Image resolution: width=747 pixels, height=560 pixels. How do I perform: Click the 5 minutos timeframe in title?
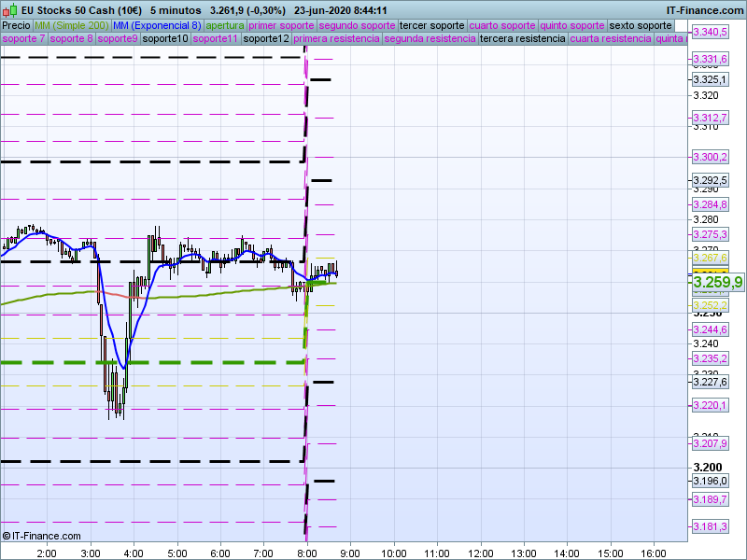coord(176,9)
